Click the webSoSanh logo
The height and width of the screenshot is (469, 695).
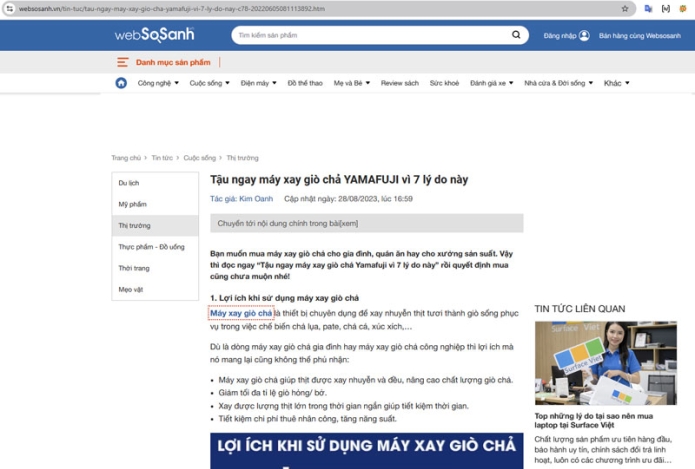tap(154, 35)
